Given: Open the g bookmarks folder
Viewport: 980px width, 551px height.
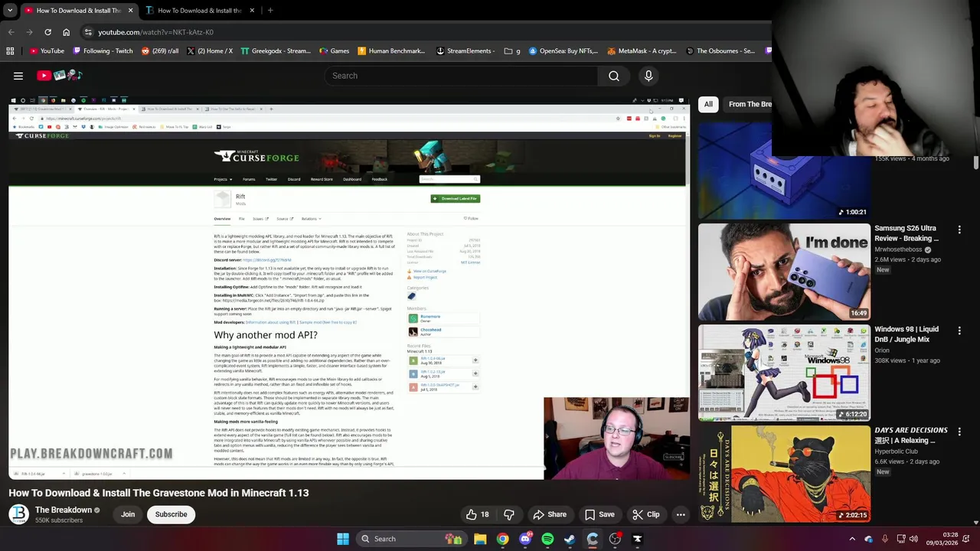Looking at the screenshot, I should 512,51.
